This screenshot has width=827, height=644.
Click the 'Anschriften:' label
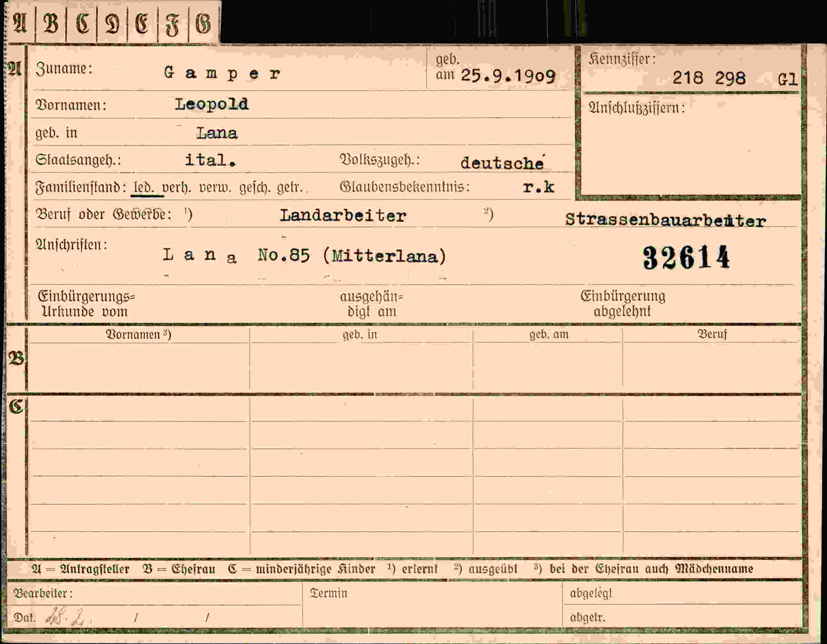(72, 244)
